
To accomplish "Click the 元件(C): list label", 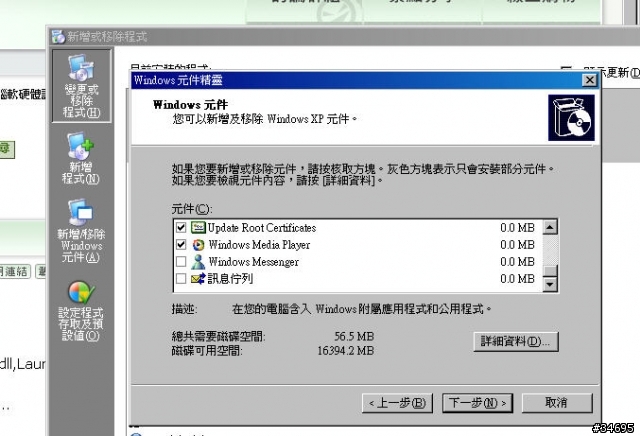I will tap(192, 209).
